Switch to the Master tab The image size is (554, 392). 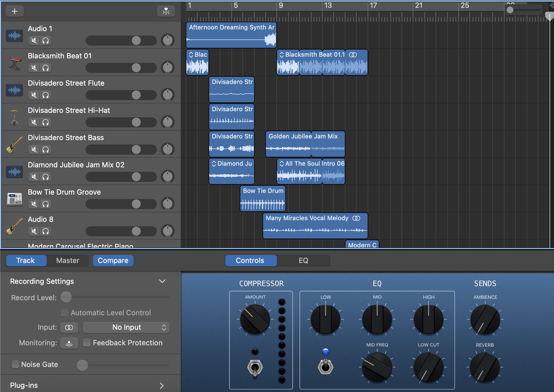click(x=68, y=260)
